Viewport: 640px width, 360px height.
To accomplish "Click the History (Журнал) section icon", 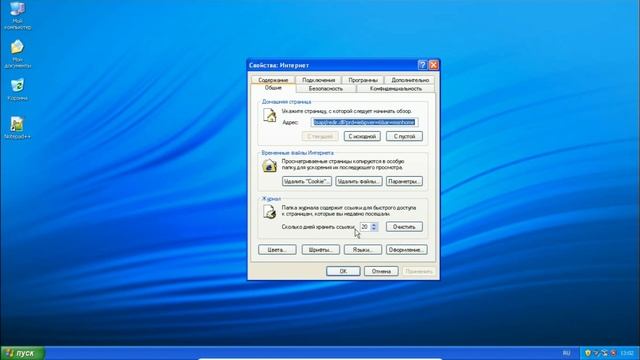I will (x=269, y=211).
